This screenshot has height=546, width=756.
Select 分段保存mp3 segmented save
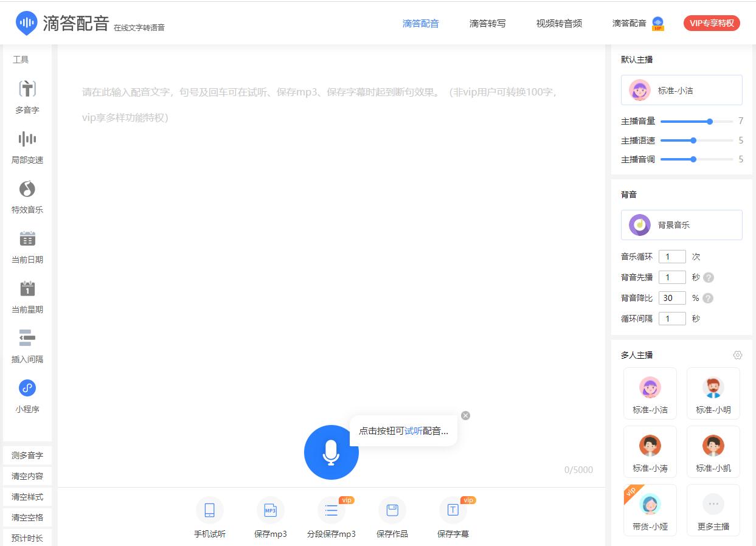click(331, 517)
